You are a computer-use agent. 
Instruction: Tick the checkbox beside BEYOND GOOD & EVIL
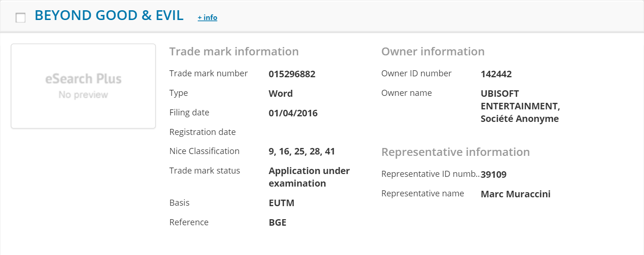(20, 18)
